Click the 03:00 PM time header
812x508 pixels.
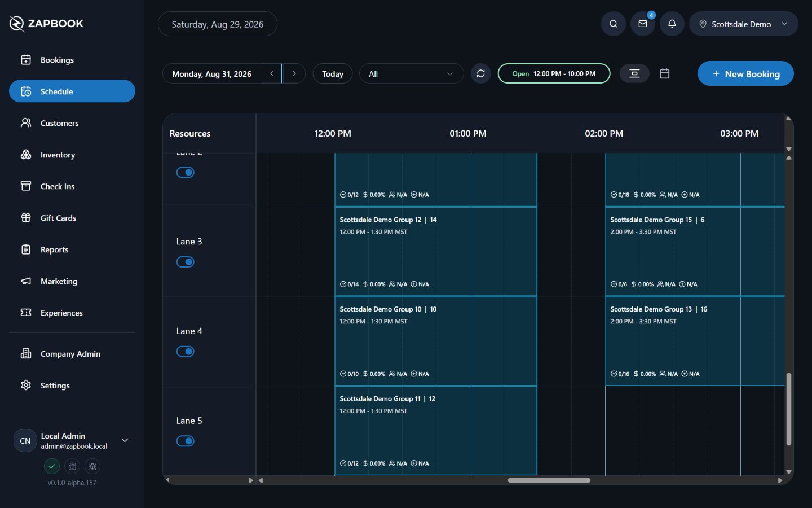click(x=739, y=134)
